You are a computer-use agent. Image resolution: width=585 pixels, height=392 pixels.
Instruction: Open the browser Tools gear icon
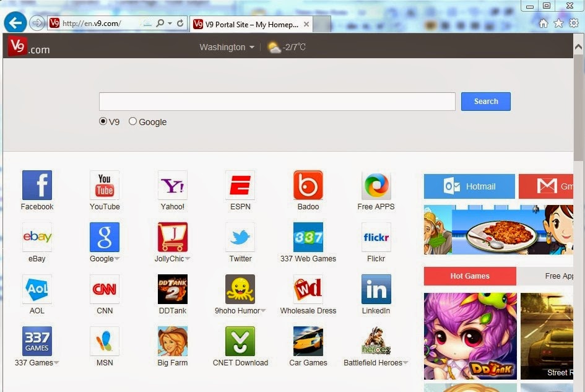coord(574,23)
